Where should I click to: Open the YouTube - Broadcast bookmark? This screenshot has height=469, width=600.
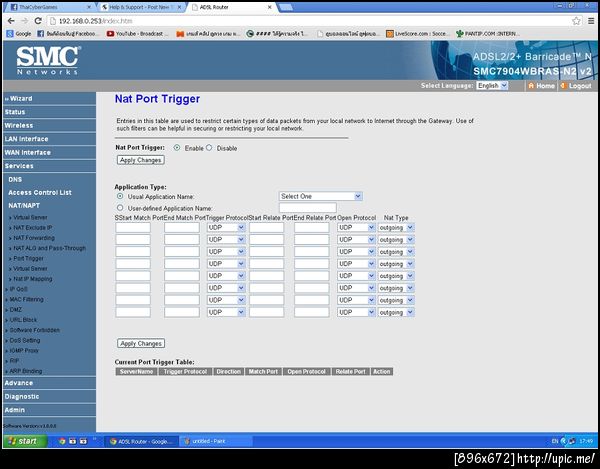pos(135,34)
